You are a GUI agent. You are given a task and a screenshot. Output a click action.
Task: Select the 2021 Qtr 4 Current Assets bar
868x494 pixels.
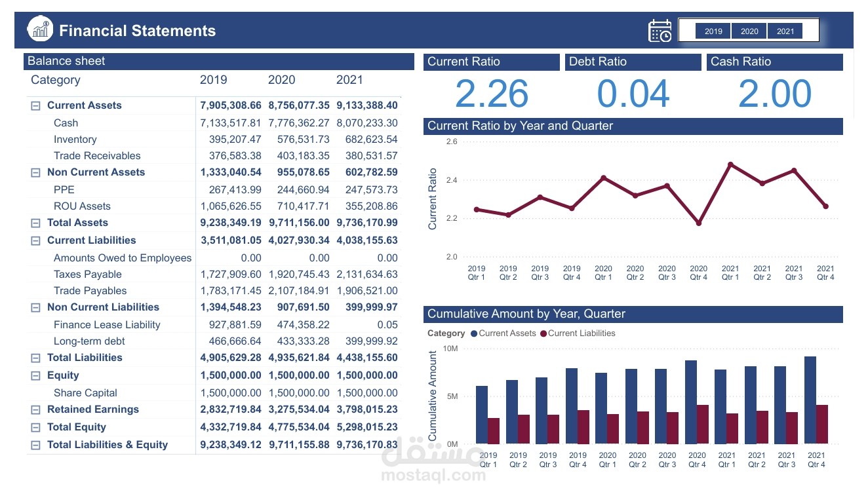[810, 400]
